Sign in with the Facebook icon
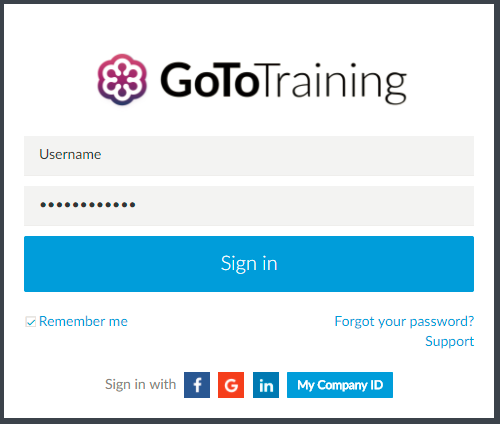 coord(197,385)
